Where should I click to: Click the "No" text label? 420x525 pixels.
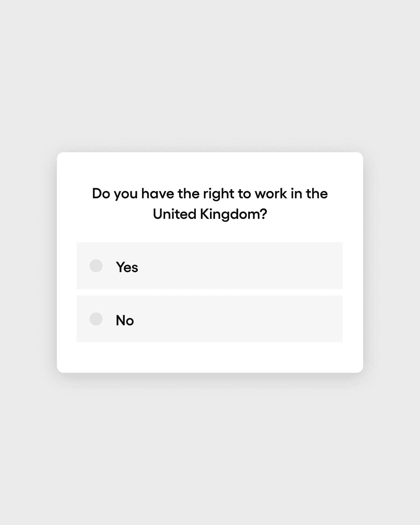click(x=125, y=320)
